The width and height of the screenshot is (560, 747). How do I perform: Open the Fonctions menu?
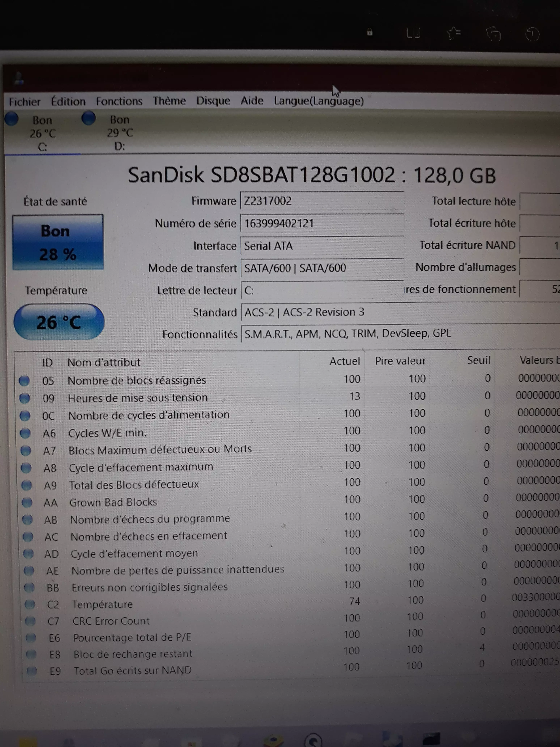(119, 101)
